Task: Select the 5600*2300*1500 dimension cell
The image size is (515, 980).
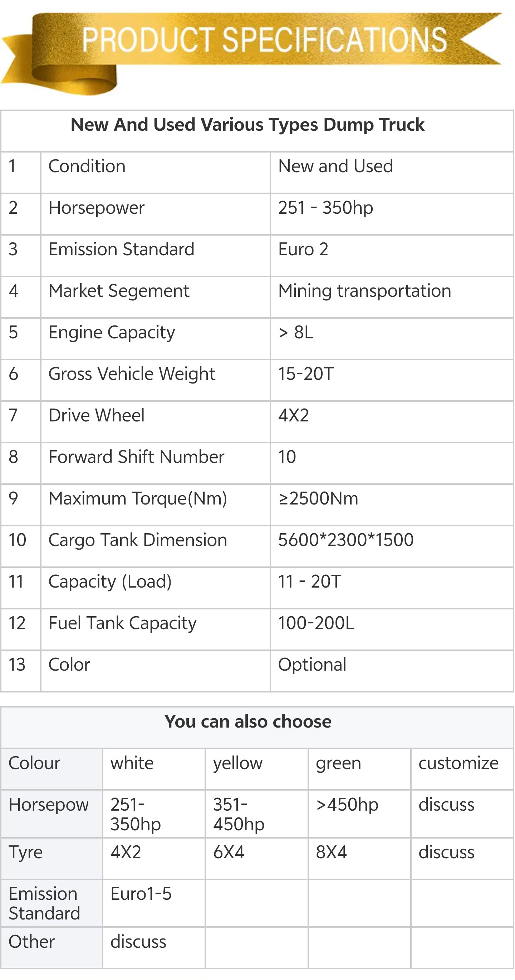Action: (x=392, y=546)
